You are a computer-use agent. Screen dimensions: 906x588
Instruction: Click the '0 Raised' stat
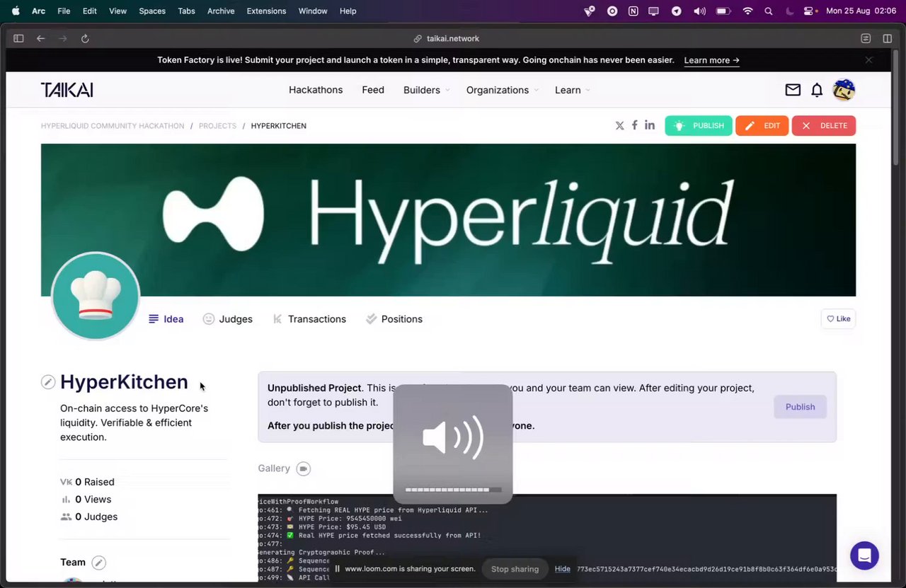(x=87, y=482)
